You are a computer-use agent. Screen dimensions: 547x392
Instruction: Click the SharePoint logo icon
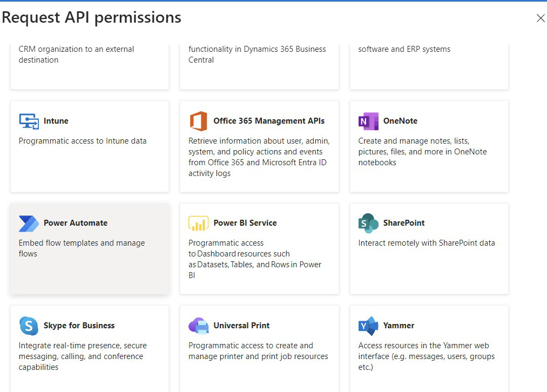tap(368, 223)
